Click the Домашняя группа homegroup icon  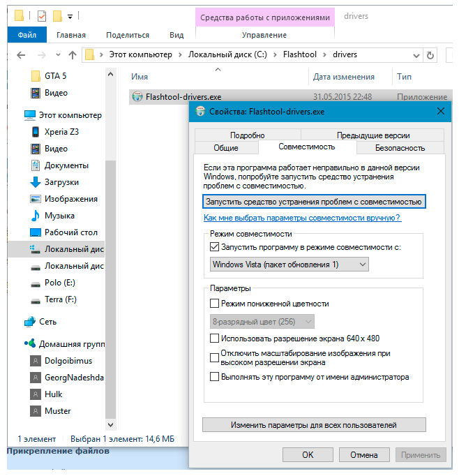click(30, 343)
